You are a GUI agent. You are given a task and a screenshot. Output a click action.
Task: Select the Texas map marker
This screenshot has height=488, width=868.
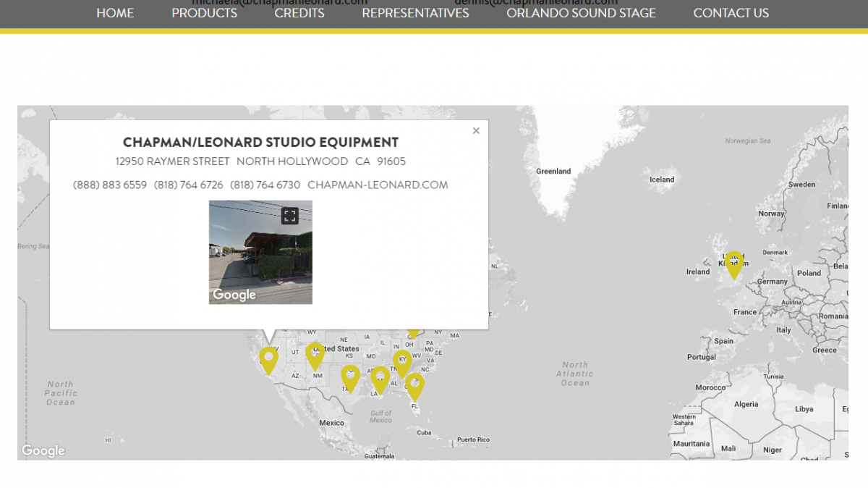pyautogui.click(x=350, y=378)
